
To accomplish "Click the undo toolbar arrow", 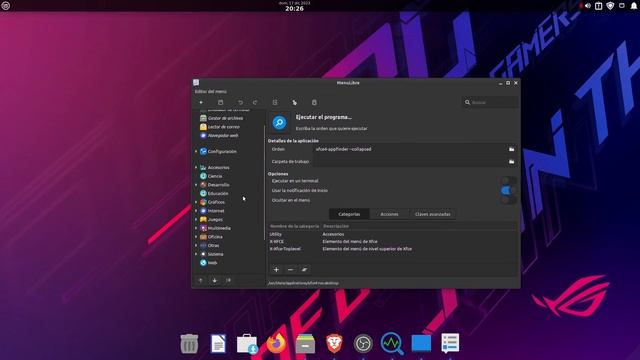I will (x=240, y=102).
